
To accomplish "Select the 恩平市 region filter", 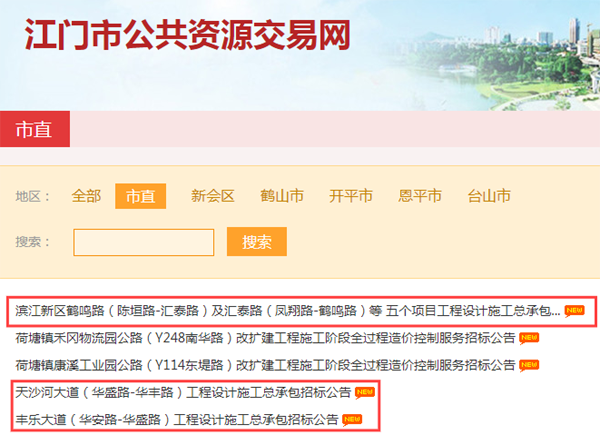I will tap(420, 196).
